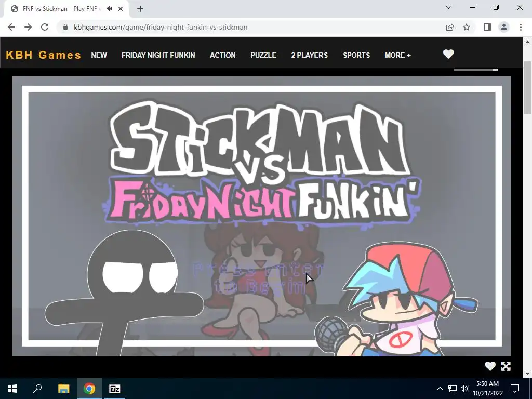Click the KBH Games logo
The width and height of the screenshot is (532, 399).
44,55
